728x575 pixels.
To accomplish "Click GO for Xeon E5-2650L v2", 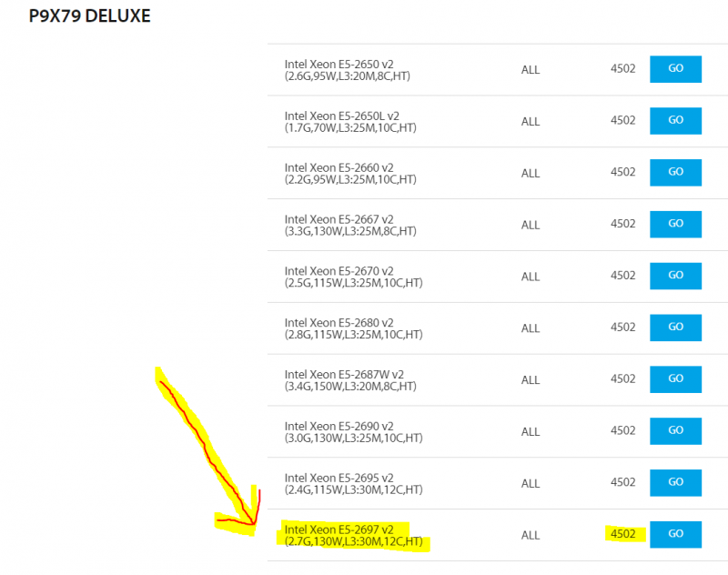I will (x=675, y=121).
